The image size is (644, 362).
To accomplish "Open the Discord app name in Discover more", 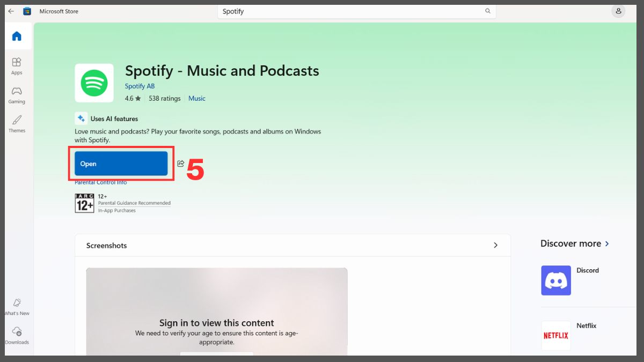I will tap(588, 270).
